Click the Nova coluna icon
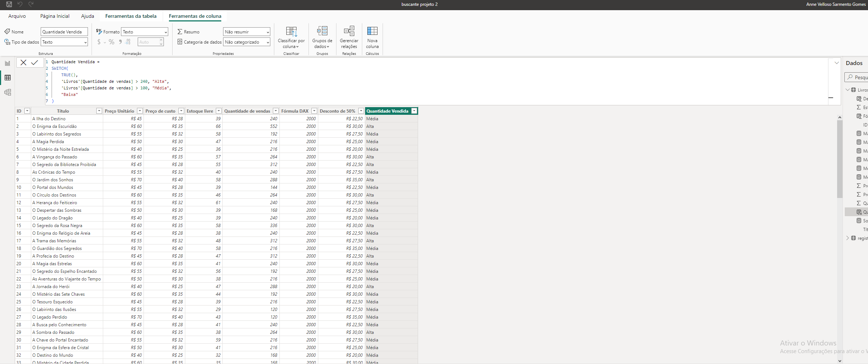 point(372,31)
